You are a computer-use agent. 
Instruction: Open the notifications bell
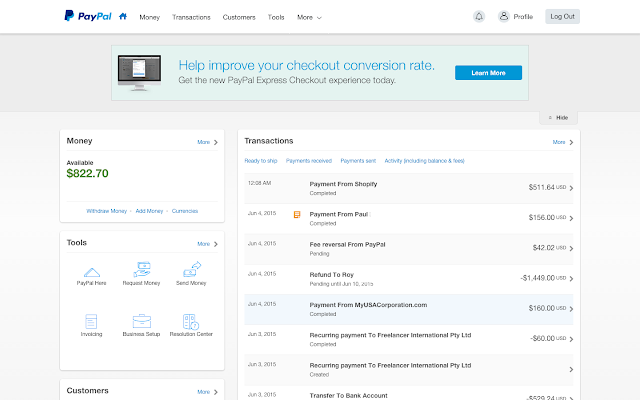tap(479, 16)
